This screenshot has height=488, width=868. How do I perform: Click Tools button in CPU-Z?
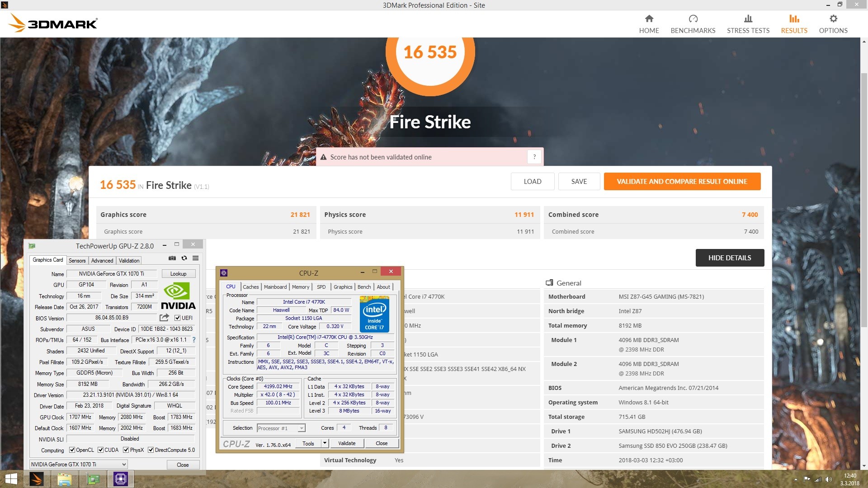pos(308,443)
